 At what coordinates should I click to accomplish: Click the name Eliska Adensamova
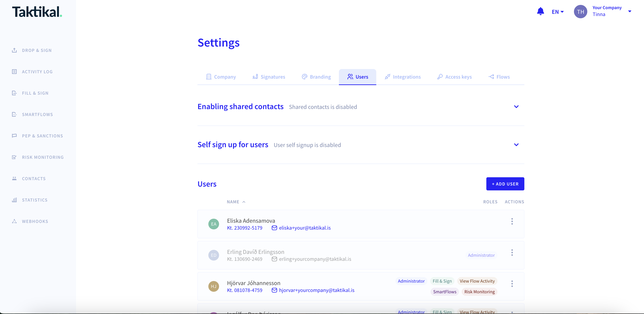(x=251, y=221)
